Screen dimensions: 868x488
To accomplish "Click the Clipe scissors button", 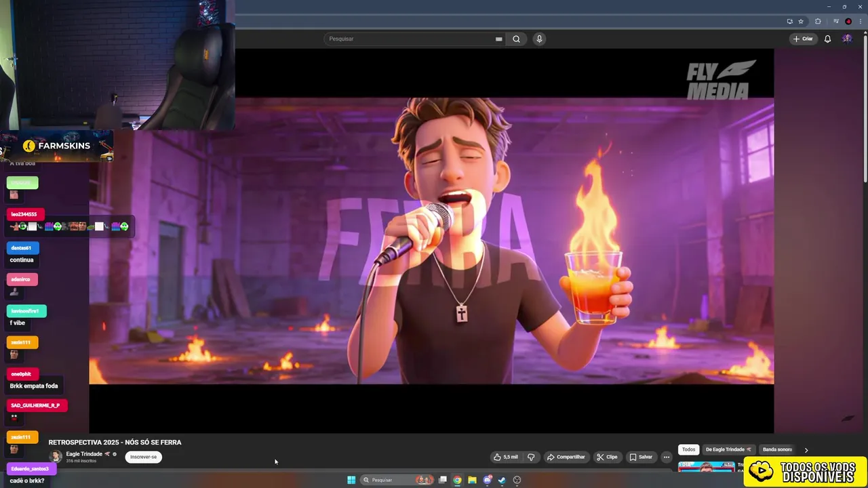I will 607,457.
